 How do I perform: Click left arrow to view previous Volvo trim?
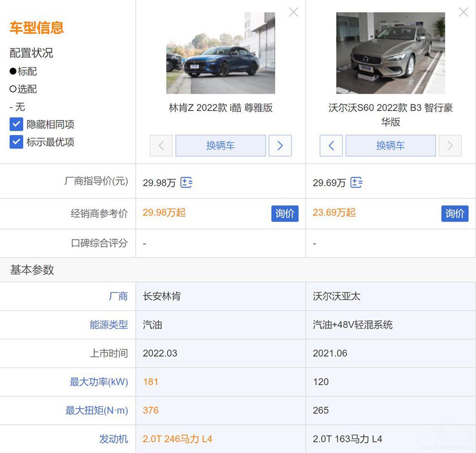331,146
